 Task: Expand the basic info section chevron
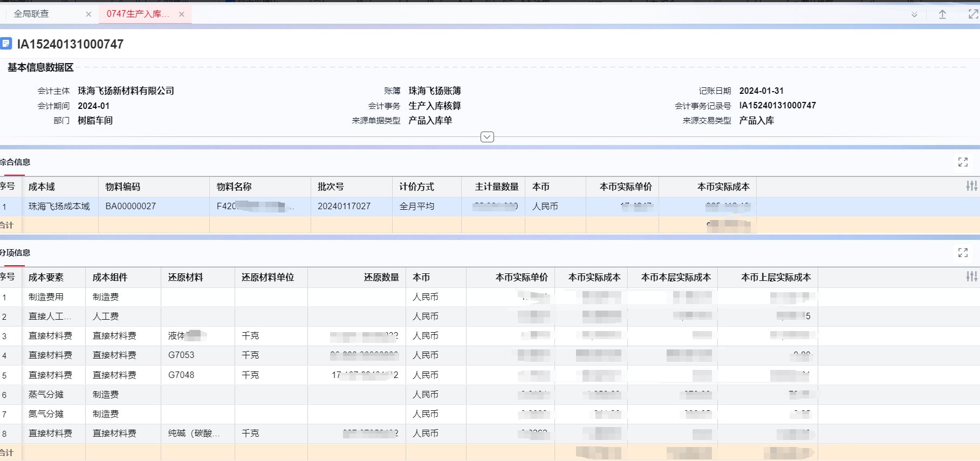click(x=487, y=137)
